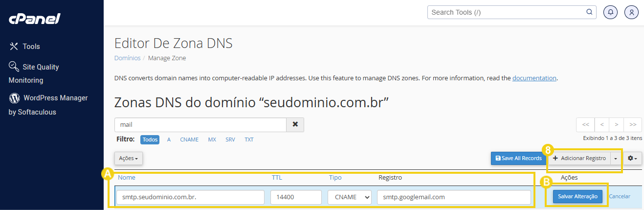The width and height of the screenshot is (644, 210).
Task: Open Tools from the sidebar
Action: pyautogui.click(x=31, y=47)
